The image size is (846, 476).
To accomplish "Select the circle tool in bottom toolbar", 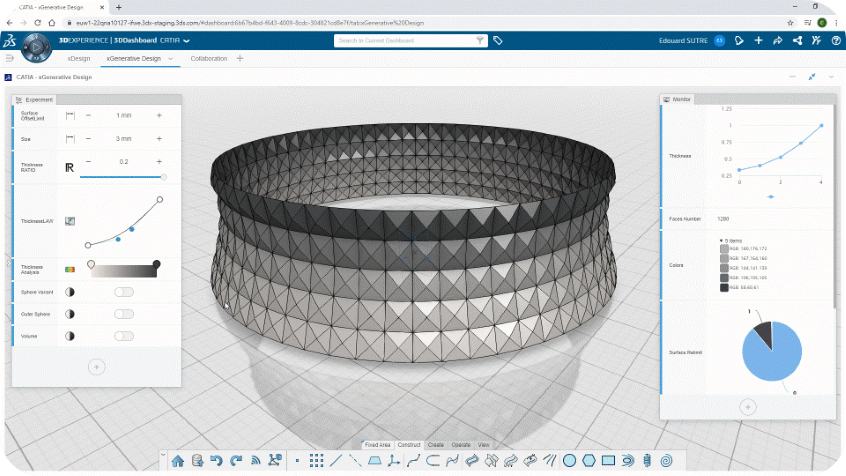I will coord(569,461).
